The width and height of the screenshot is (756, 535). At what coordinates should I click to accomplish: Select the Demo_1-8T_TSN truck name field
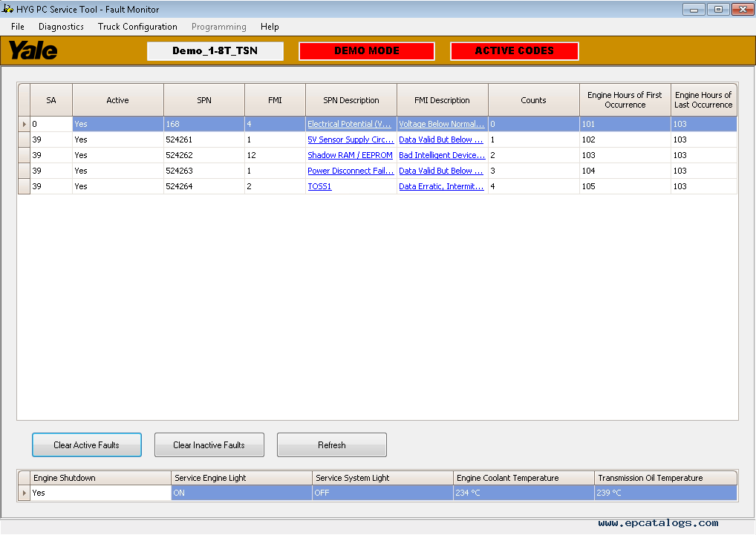(215, 51)
